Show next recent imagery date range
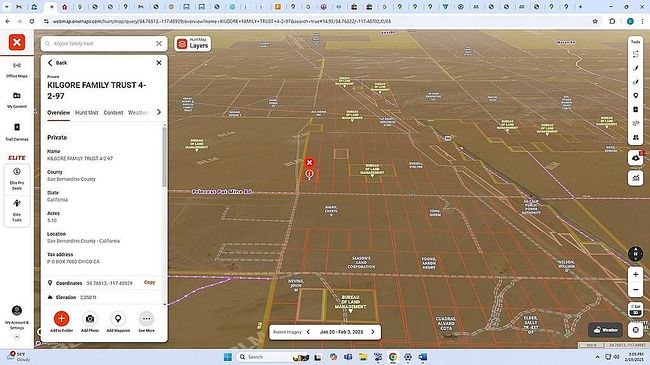This screenshot has height=365, width=650. [x=373, y=332]
